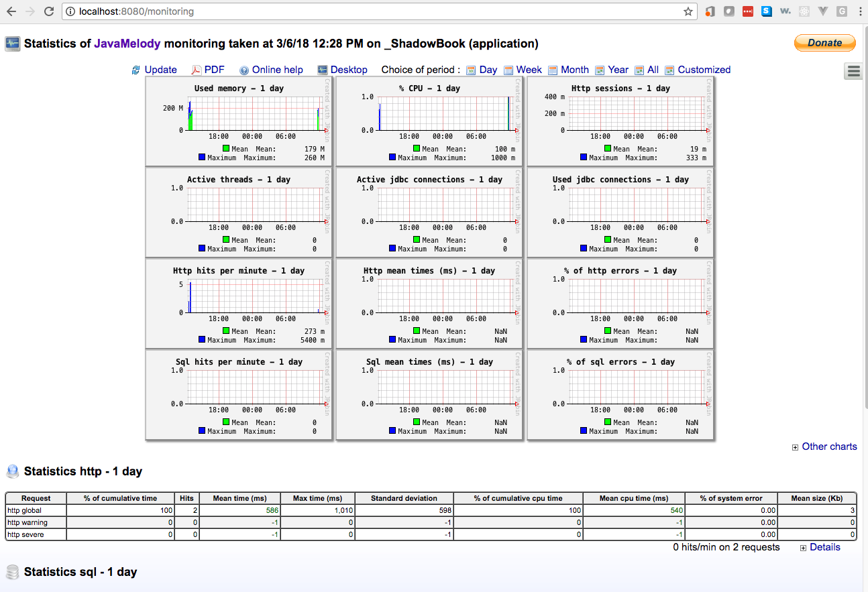
Task: Click the Statistics sql database icon
Action: tap(13, 572)
